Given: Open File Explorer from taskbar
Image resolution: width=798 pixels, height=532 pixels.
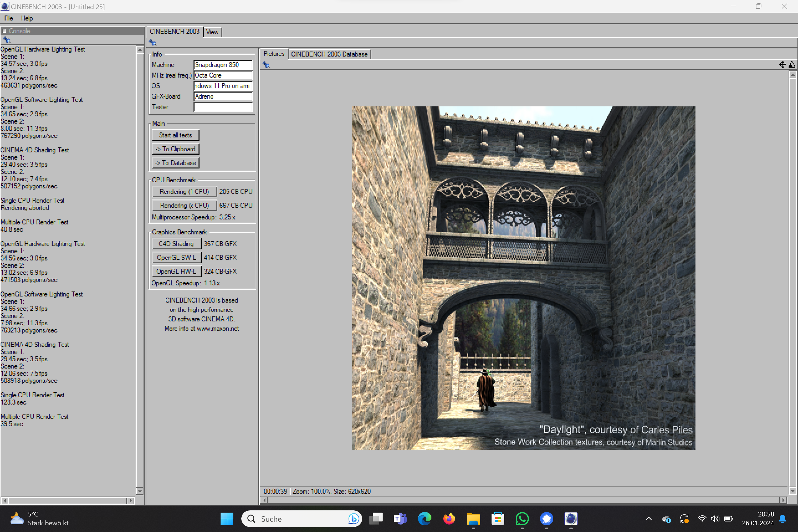Looking at the screenshot, I should (x=473, y=519).
